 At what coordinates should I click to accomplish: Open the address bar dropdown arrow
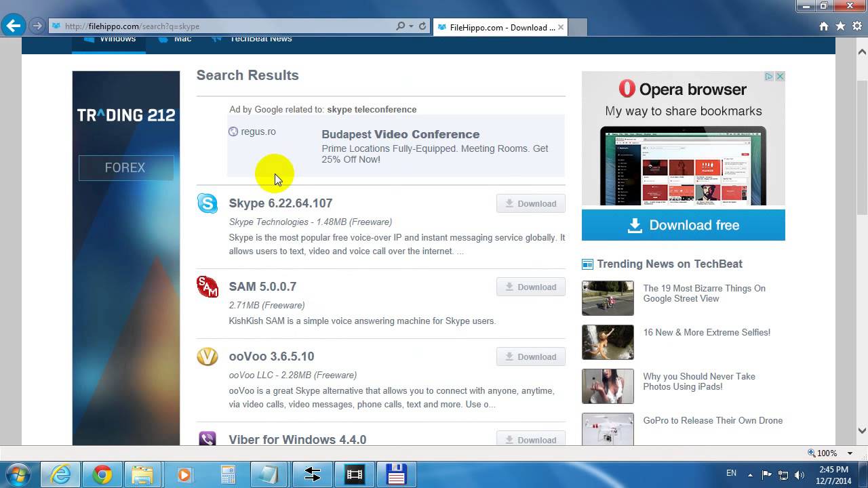[x=412, y=26]
